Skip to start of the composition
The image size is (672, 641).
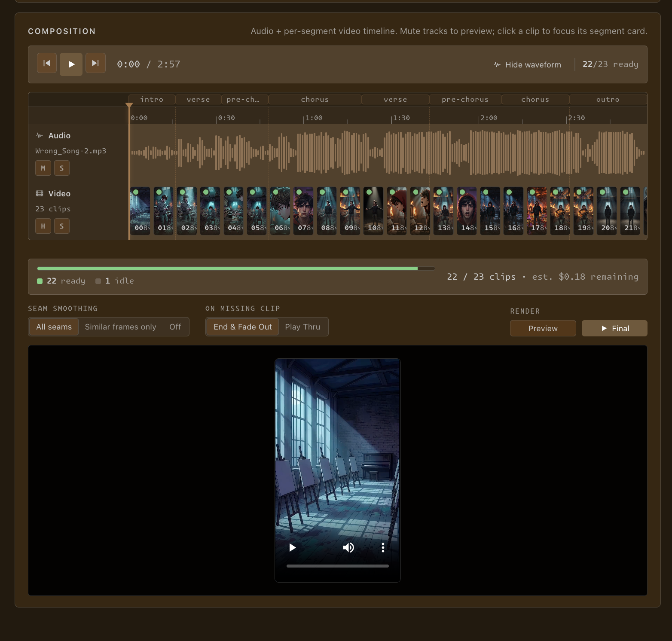point(47,63)
